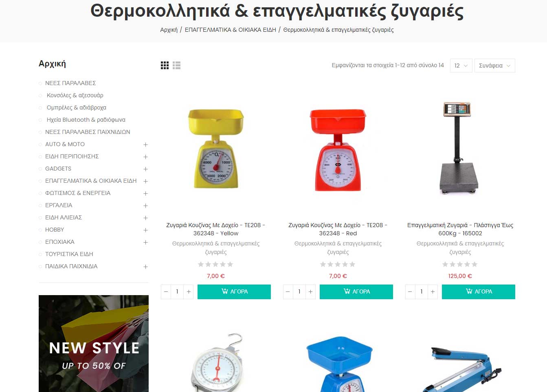
Task: Switch to grid view layout
Action: [165, 66]
